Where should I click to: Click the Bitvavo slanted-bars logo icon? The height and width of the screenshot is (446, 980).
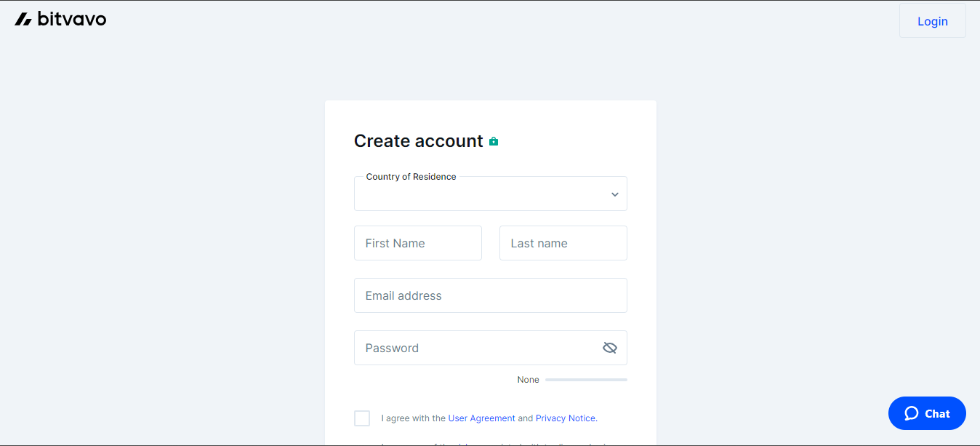pyautogui.click(x=23, y=20)
